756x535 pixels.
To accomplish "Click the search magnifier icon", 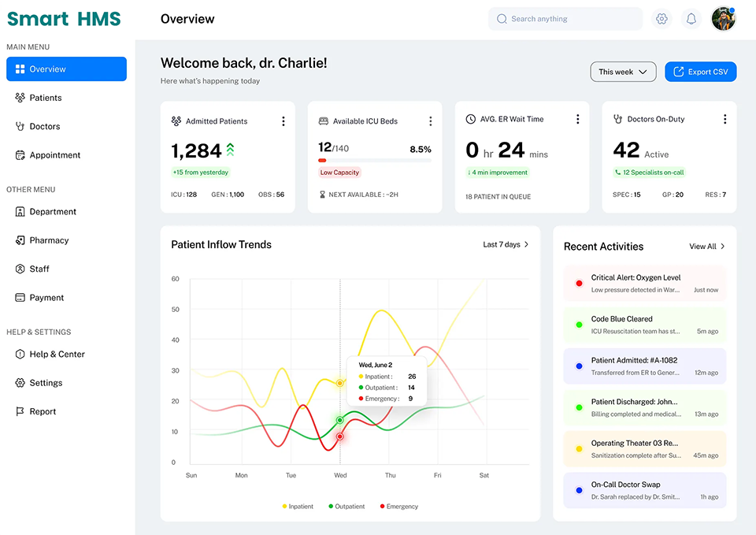I will (502, 19).
